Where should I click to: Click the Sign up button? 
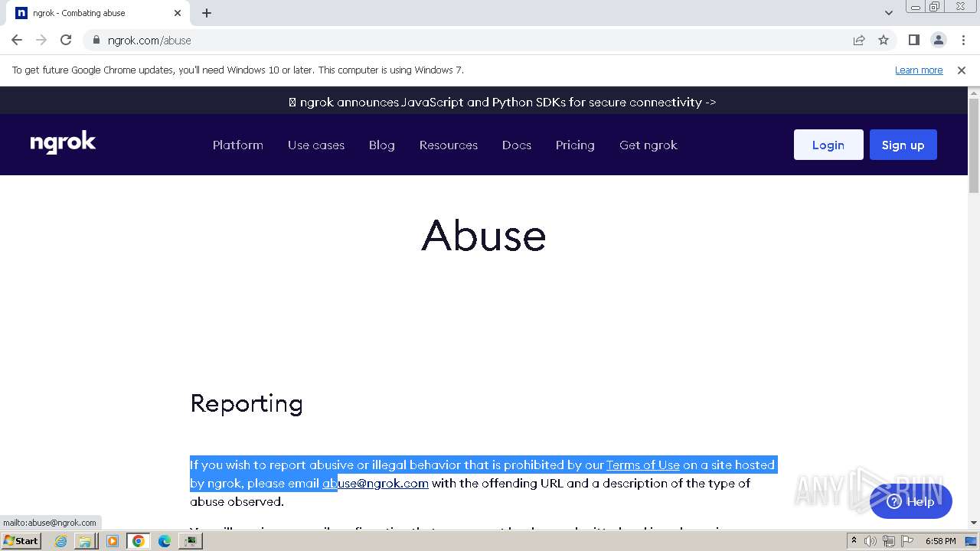tap(903, 145)
